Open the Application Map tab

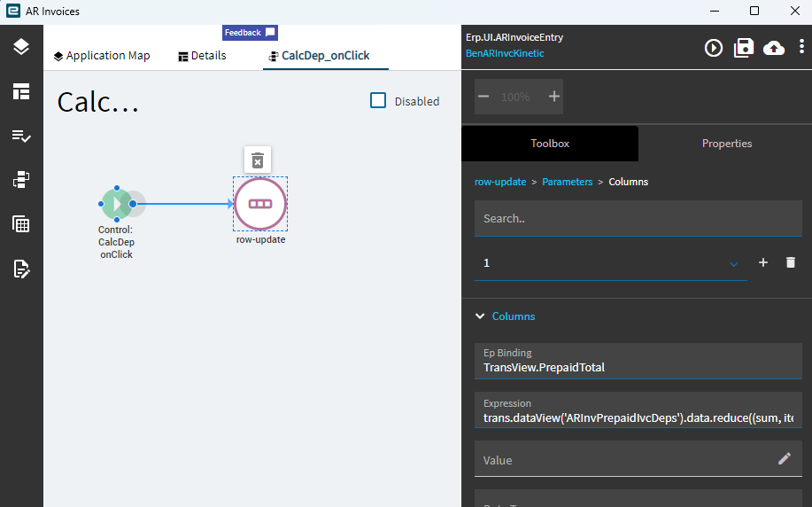[x=101, y=56]
